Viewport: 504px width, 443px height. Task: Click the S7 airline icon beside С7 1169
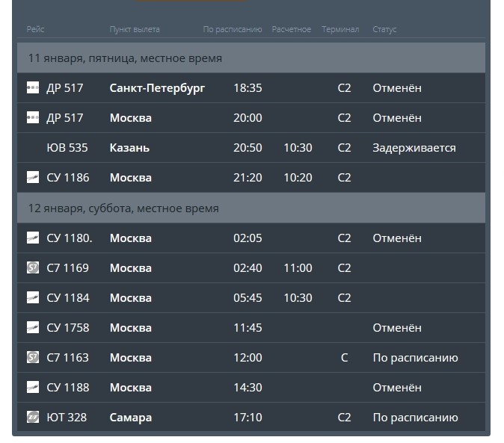click(x=33, y=267)
